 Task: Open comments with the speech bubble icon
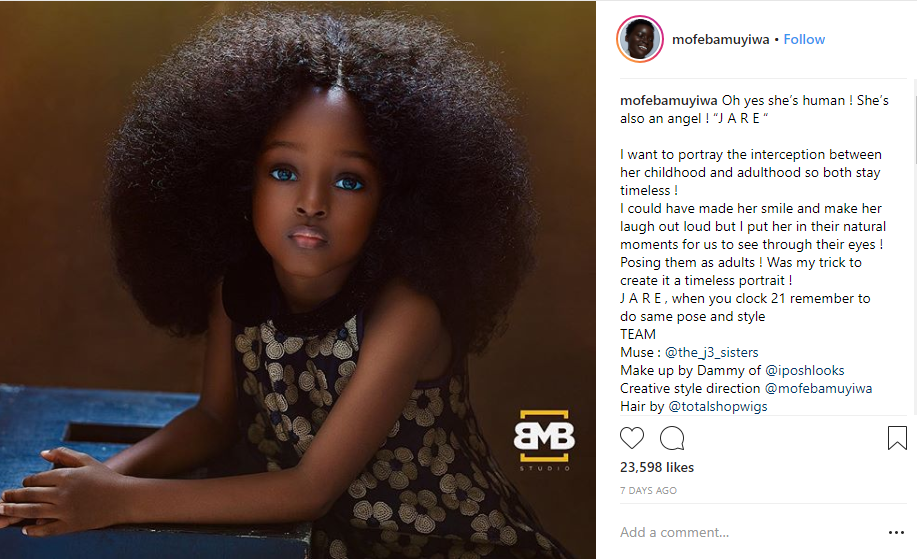672,438
